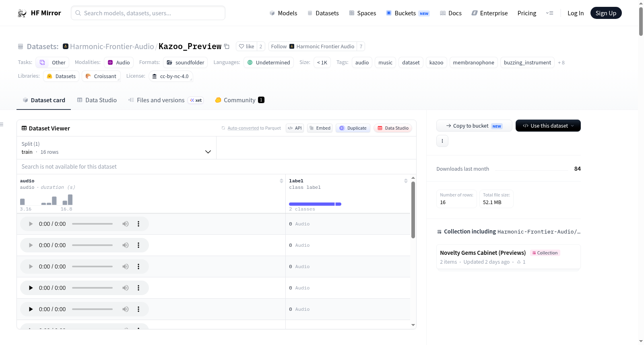Toggle the left sidebar menu icon
This screenshot has height=345, width=644.
tap(2, 124)
